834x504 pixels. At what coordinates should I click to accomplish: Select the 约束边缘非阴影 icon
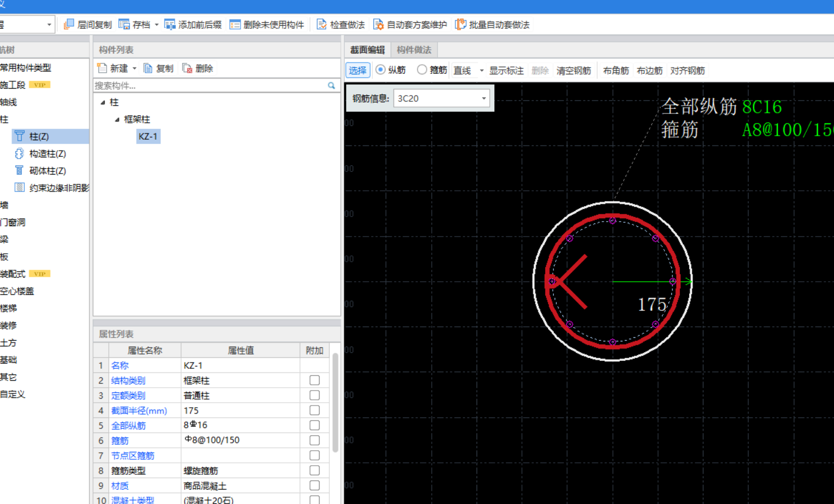click(x=19, y=187)
